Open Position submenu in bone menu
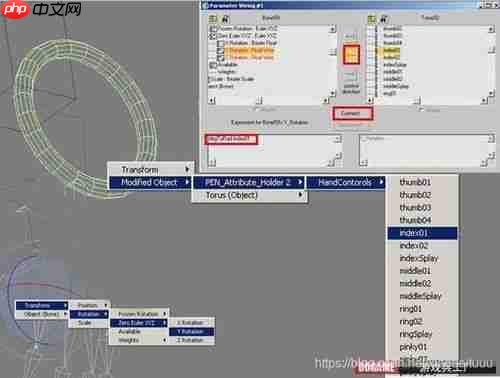 point(89,305)
